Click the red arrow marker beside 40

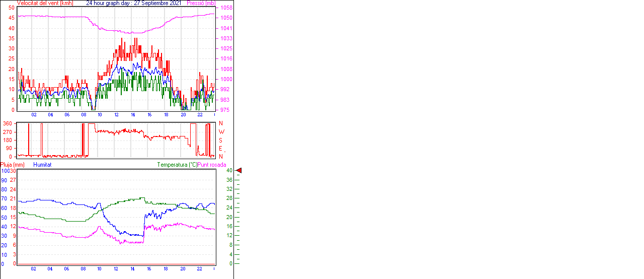coord(239,171)
